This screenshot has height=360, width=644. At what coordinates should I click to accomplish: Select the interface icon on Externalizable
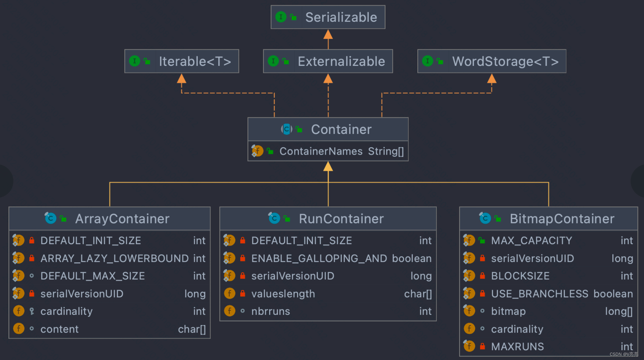(274, 61)
